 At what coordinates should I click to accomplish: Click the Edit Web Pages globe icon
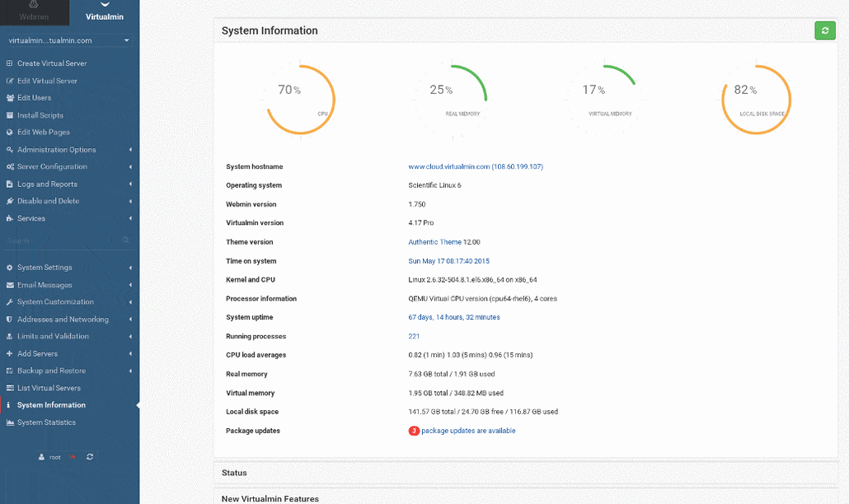(x=9, y=132)
